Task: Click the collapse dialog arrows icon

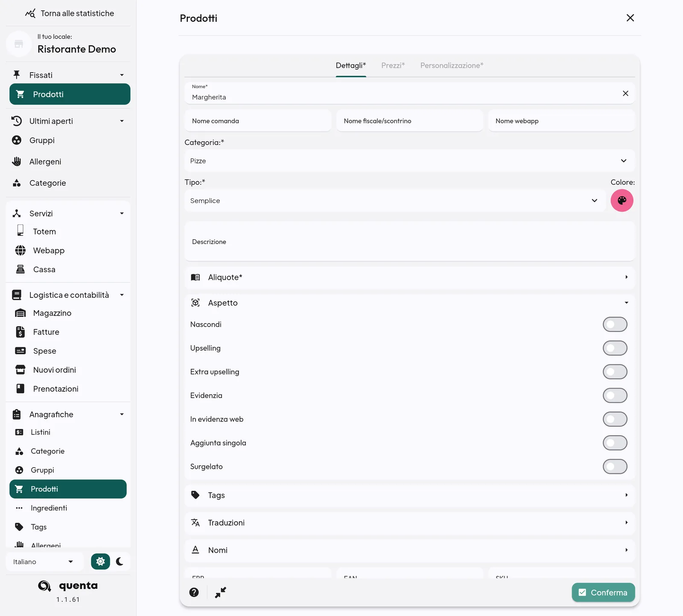Action: point(220,592)
